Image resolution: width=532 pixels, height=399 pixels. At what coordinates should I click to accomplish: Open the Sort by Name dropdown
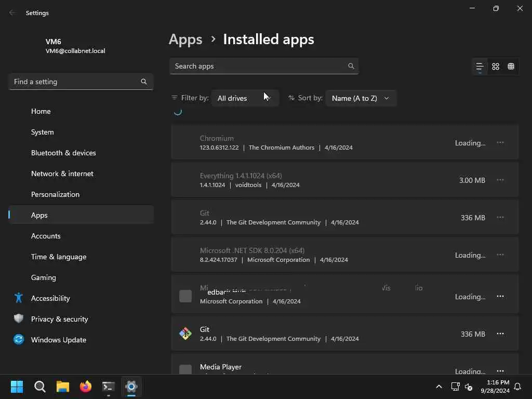tap(361, 98)
